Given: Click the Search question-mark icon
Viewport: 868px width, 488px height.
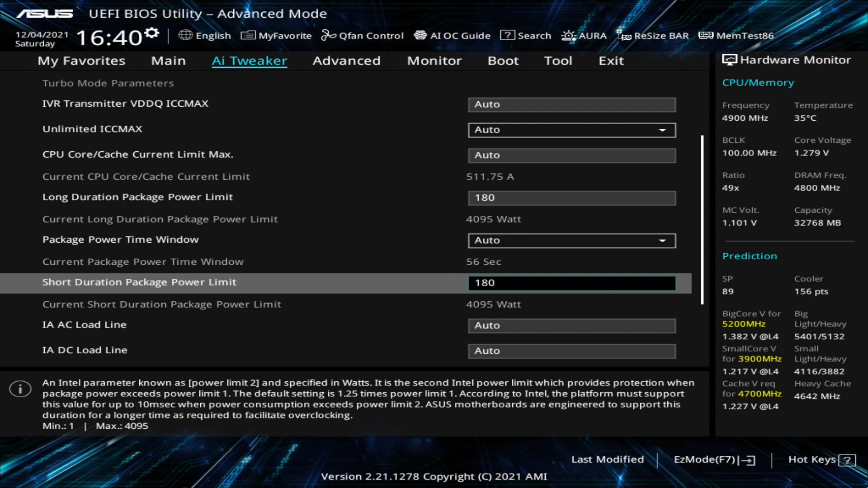Looking at the screenshot, I should tap(507, 35).
